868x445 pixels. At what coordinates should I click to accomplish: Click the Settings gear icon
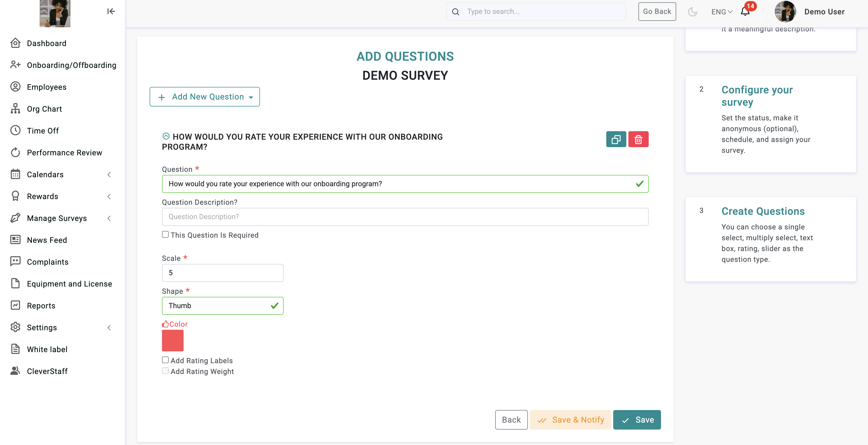click(x=15, y=327)
